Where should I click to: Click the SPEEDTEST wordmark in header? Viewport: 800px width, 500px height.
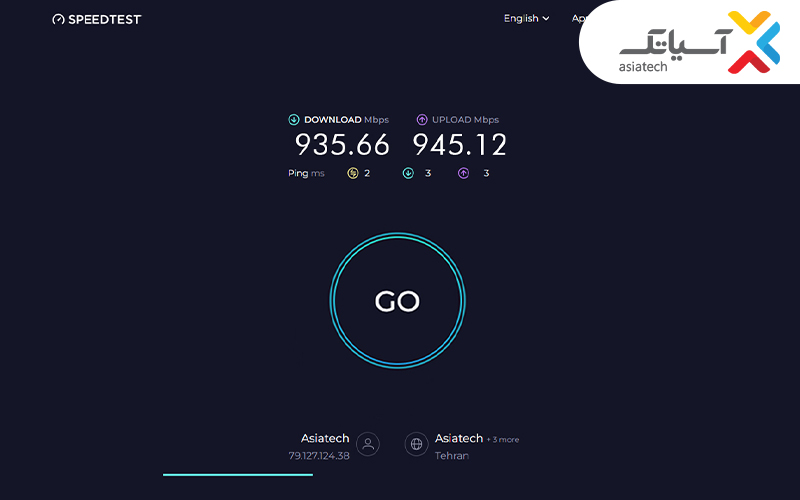point(105,19)
